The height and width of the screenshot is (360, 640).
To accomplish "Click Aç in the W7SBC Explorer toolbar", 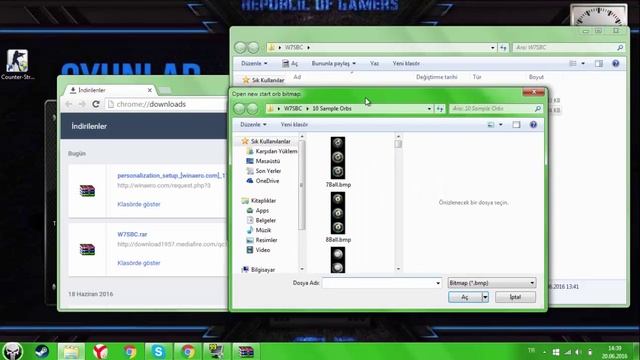I will point(290,63).
